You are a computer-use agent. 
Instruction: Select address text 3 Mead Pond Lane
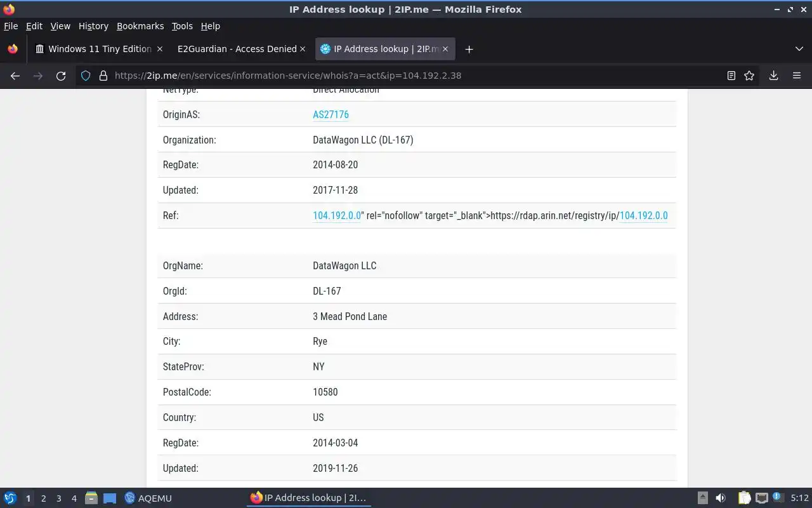pos(350,316)
